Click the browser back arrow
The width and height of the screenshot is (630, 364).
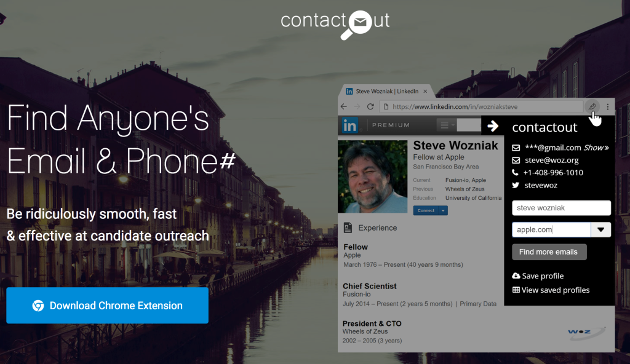343,106
